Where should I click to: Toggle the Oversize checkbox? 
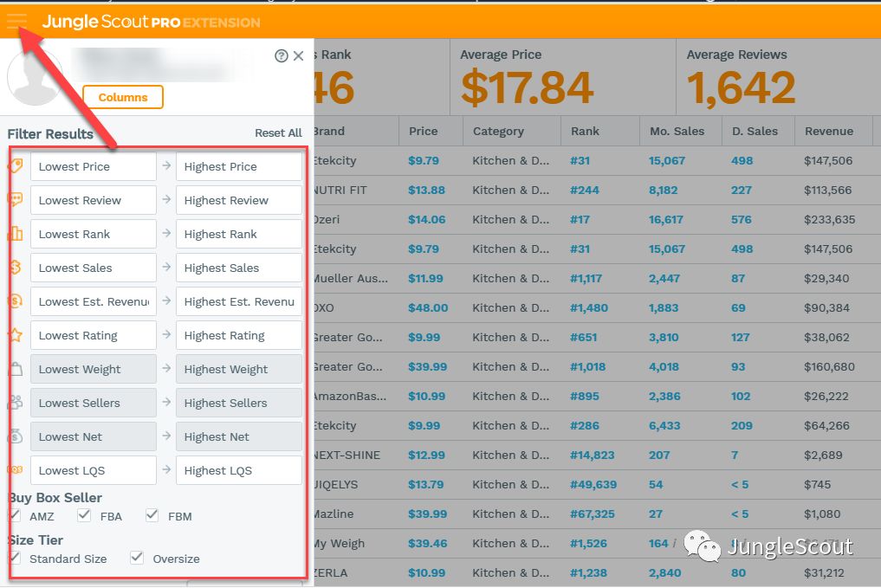(x=137, y=558)
